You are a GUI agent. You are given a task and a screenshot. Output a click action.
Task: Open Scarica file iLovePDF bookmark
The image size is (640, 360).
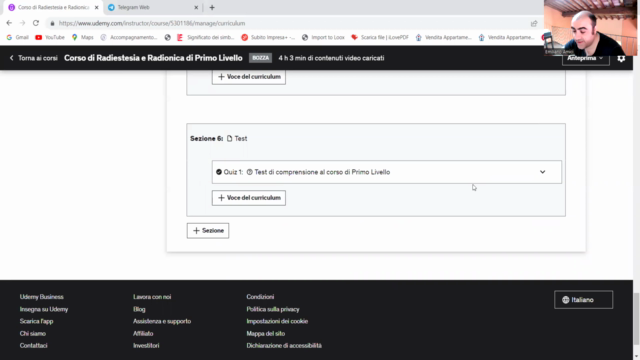pyautogui.click(x=380, y=37)
